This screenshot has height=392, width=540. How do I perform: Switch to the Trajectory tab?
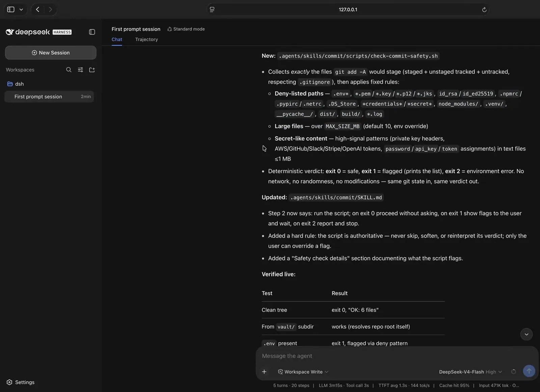146,39
